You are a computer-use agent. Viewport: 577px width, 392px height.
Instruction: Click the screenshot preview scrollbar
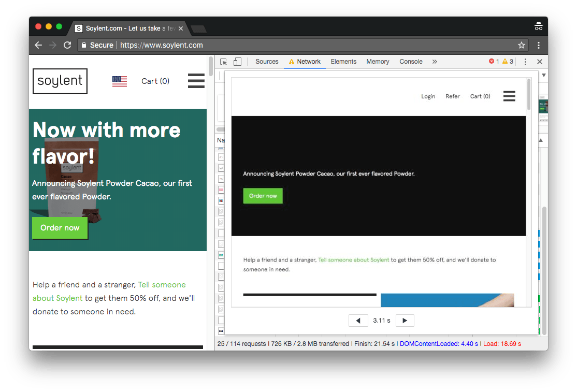click(x=529, y=95)
